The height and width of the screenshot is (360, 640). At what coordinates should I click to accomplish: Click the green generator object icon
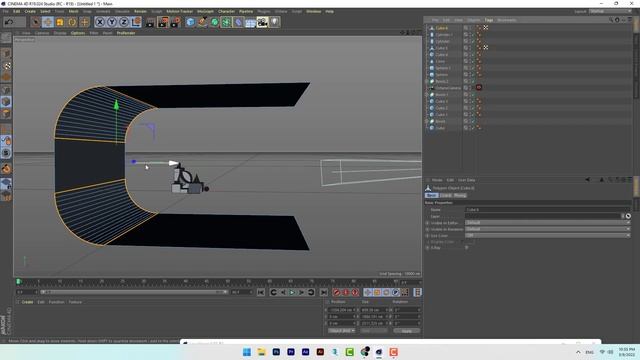click(214, 22)
